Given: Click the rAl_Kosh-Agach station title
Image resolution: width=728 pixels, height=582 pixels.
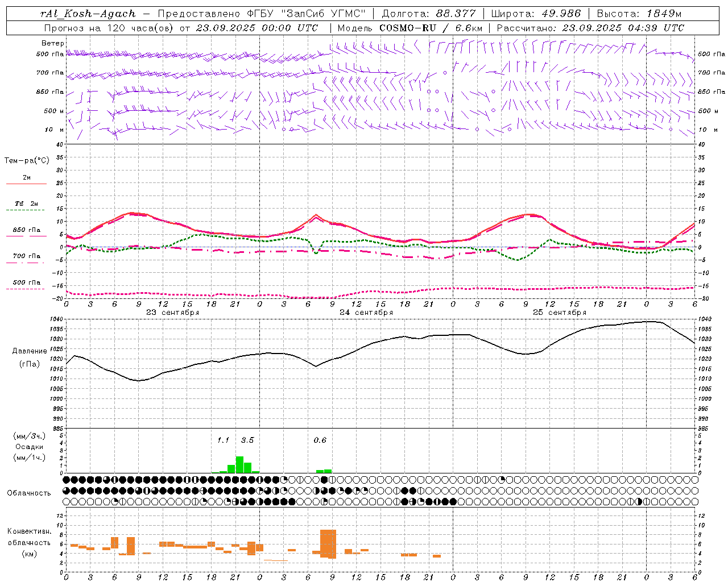Looking at the screenshot, I should (88, 14).
